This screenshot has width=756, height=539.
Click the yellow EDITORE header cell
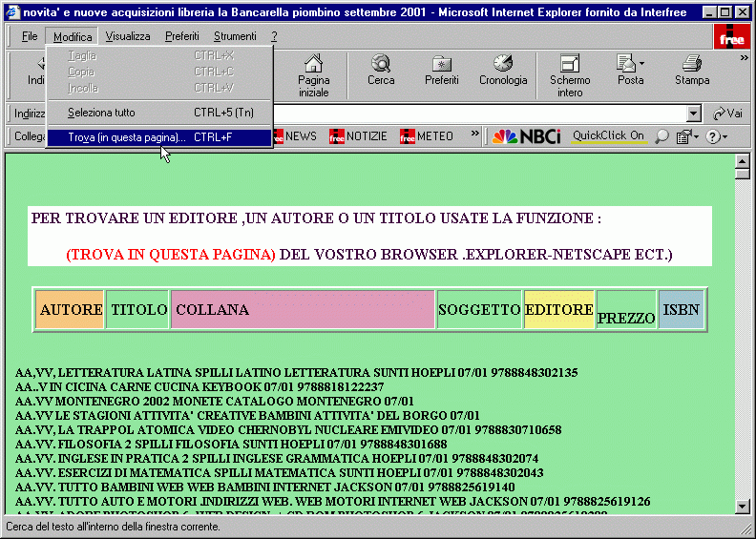point(559,310)
